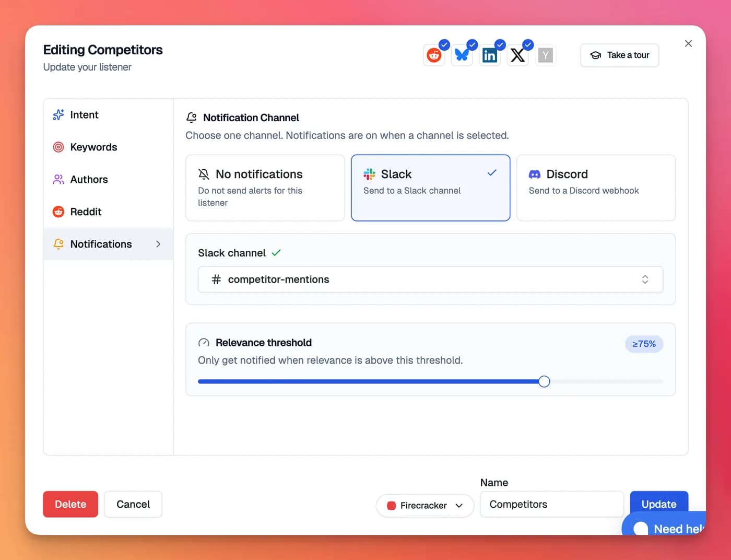Start the Take a tour button

coord(619,55)
